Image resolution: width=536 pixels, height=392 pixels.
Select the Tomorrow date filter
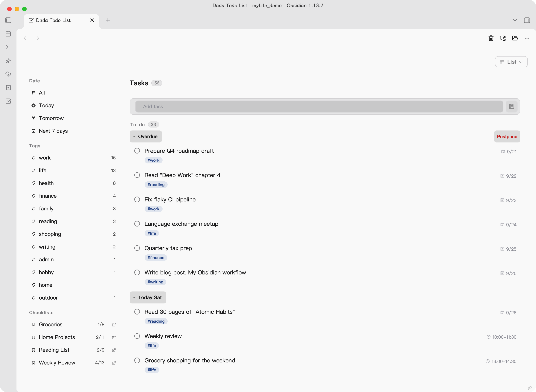(74, 118)
